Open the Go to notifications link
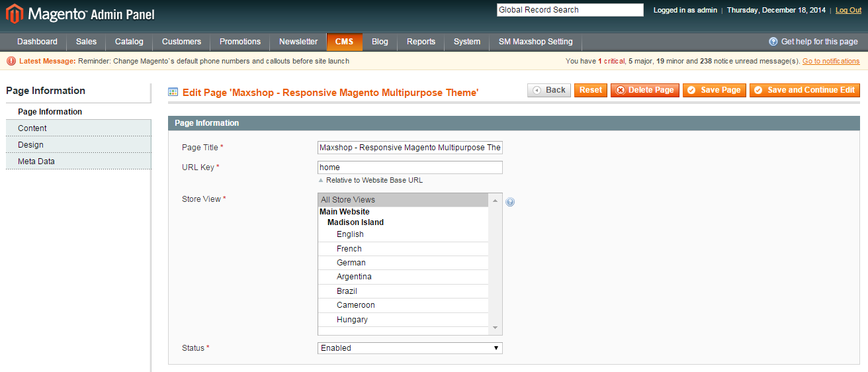This screenshot has width=868, height=372. (x=831, y=61)
